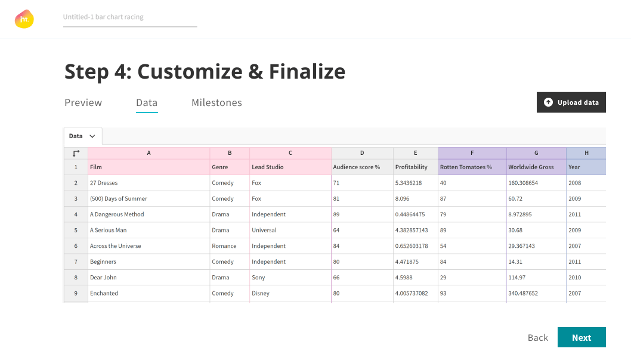The height and width of the screenshot is (364, 631).
Task: Select row 5 header number
Action: (76, 230)
